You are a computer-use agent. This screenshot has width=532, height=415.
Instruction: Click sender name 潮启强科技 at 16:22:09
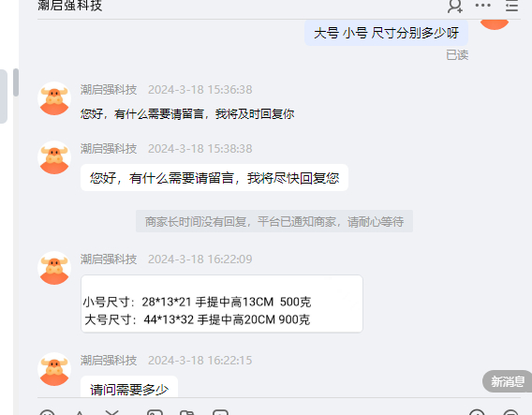(x=109, y=259)
